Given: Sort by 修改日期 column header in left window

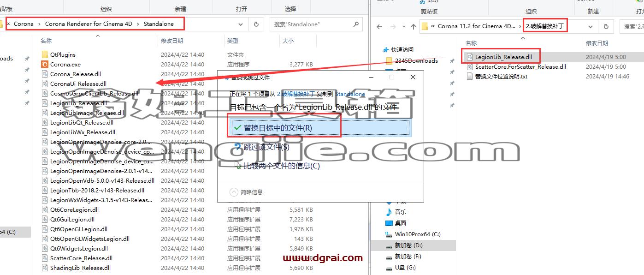Looking at the screenshot, I should (172, 41).
